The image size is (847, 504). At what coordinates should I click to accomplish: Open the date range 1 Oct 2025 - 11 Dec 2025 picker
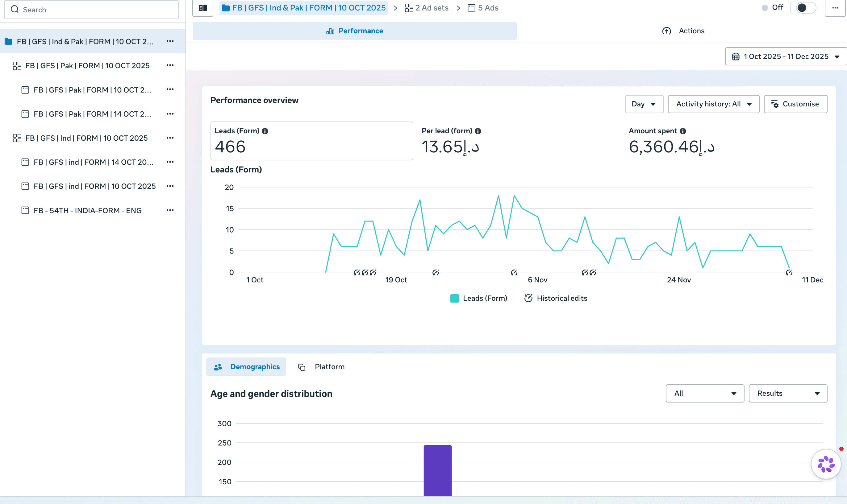[x=786, y=56]
